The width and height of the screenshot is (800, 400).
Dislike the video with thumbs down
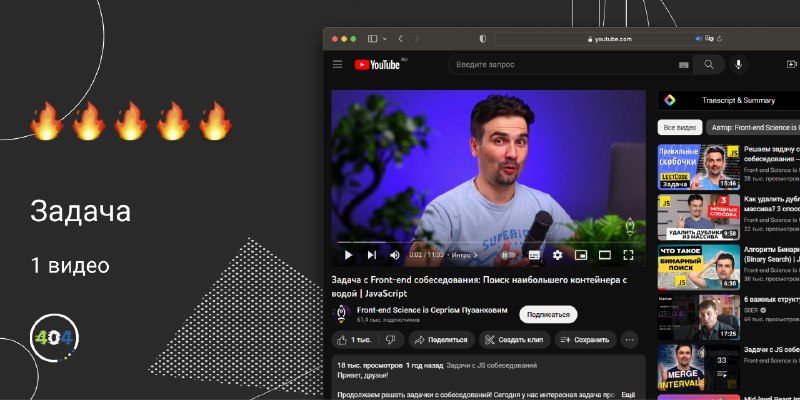point(391,340)
